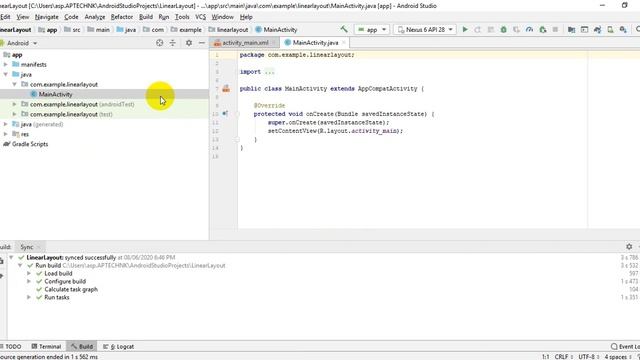Viewport: 640px width, 360px height.
Task: Click the Apply Changes and Restart Activity icon
Action: 478,29
